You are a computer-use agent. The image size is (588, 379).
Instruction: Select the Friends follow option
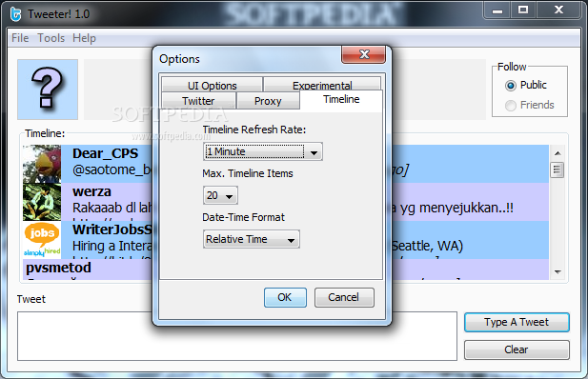(530, 105)
